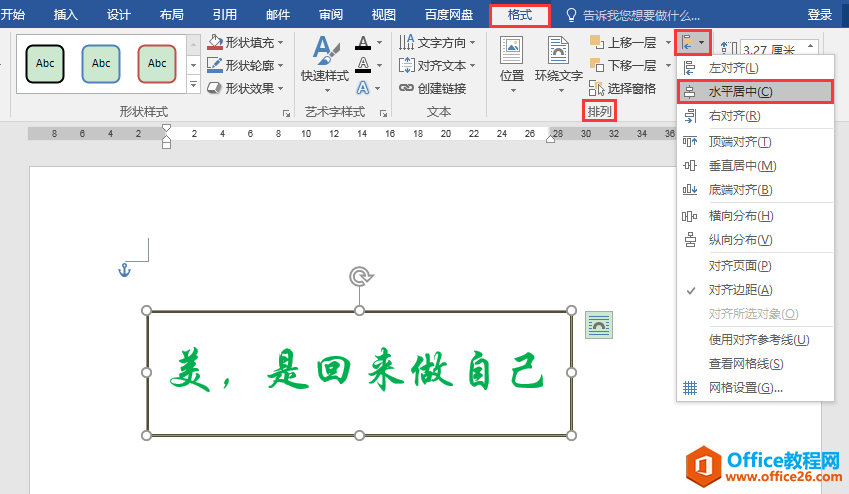This screenshot has width=849, height=494.
Task: Switch to the Design (设计) tab
Action: point(119,15)
